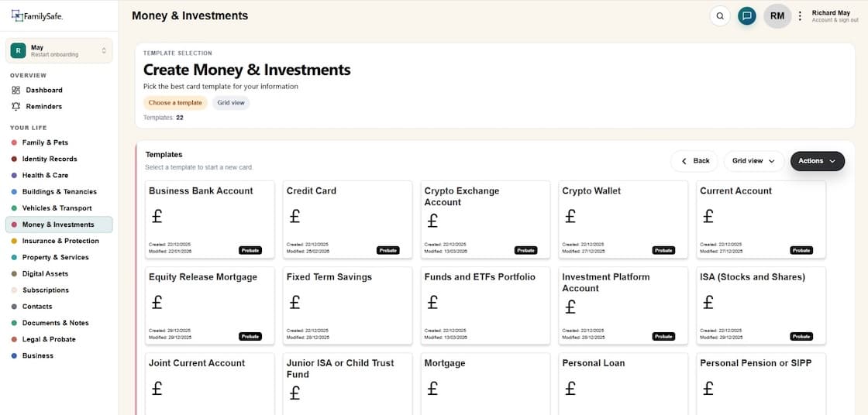
Task: Click Probate badge on Crypto Wallet card
Action: (x=663, y=250)
